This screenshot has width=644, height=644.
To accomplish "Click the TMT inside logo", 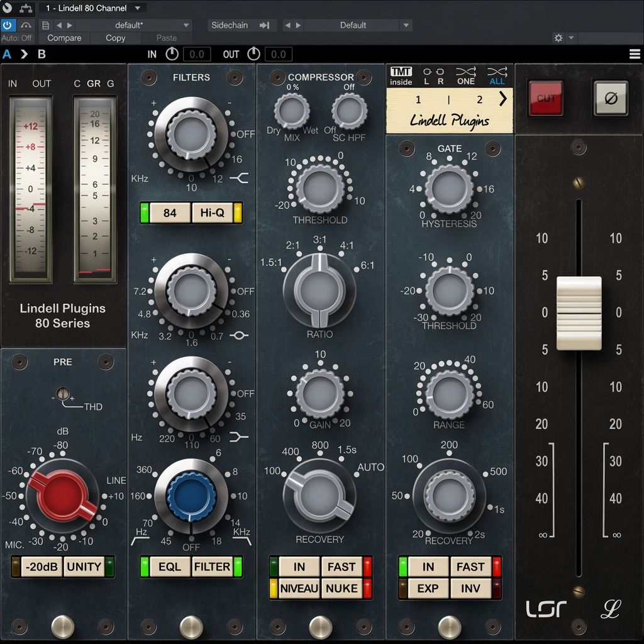I will click(x=401, y=76).
